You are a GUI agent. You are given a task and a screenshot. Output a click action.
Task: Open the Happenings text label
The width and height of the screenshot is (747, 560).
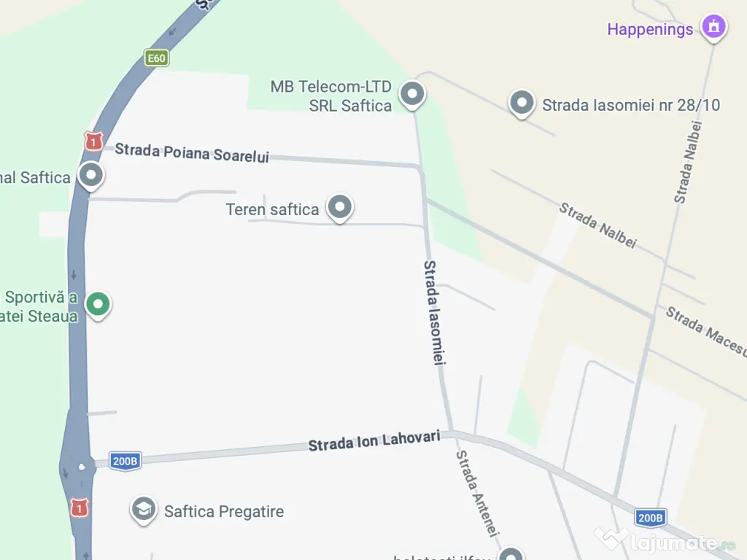point(650,29)
